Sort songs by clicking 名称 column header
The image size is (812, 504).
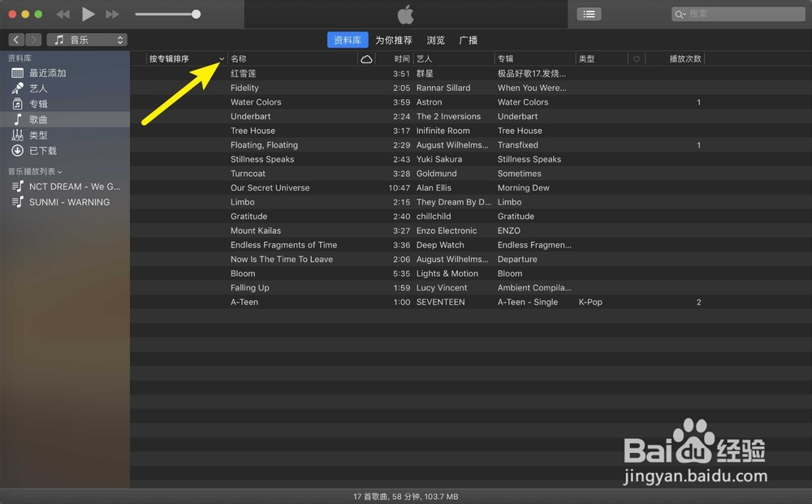[x=238, y=58]
